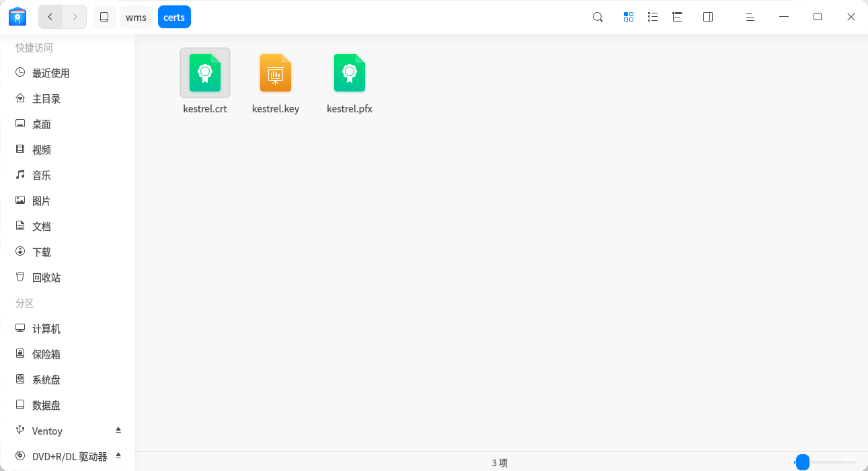Switch to list view mode
The image size is (868, 471).
pyautogui.click(x=653, y=17)
